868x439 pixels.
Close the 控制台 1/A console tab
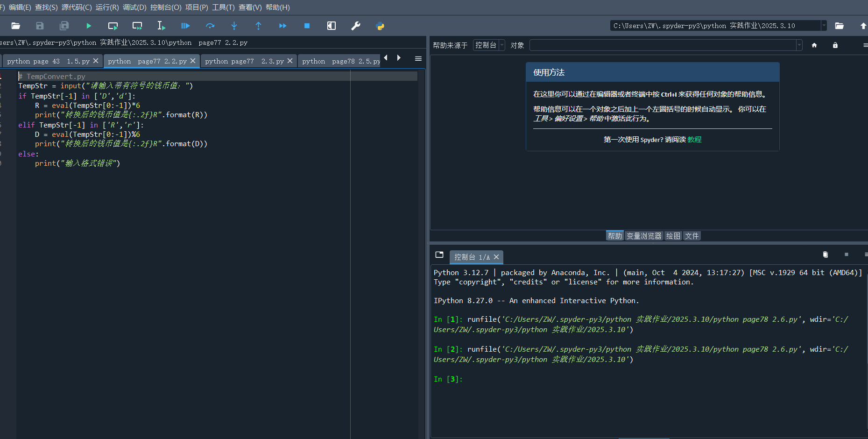496,257
